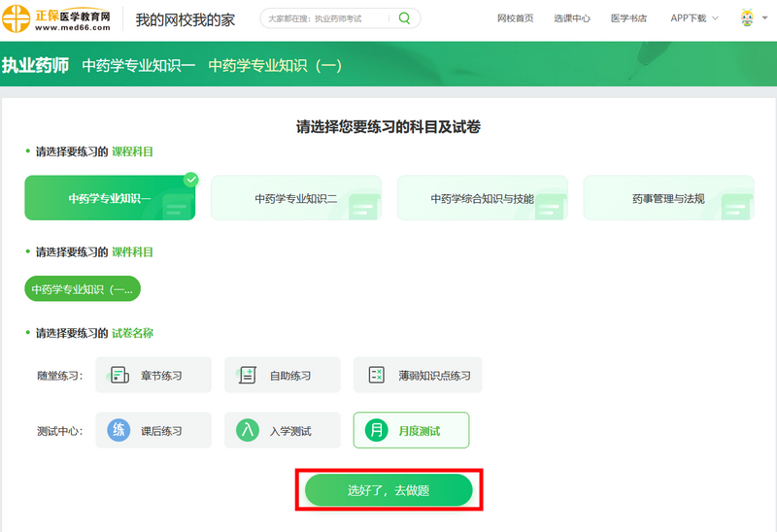The width and height of the screenshot is (777, 532).
Task: Select 薄弱知识点练习 checklist icon
Action: pyautogui.click(x=376, y=376)
